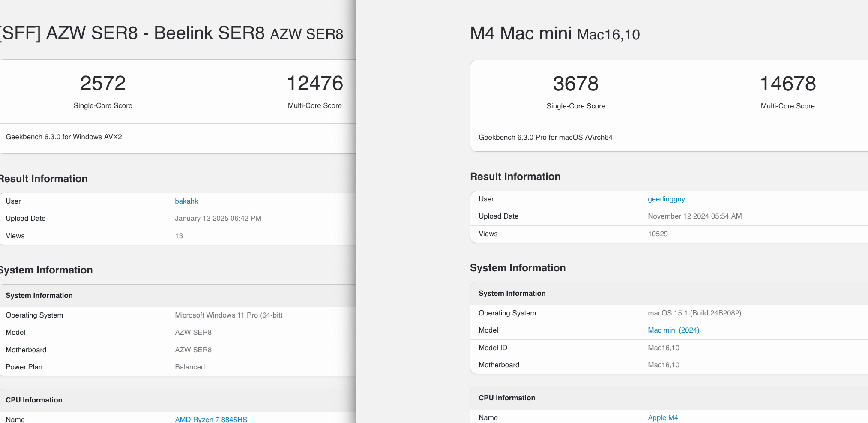Image resolution: width=868 pixels, height=423 pixels.
Task: Select single-core score 3678 in Mac mini window
Action: 576,84
